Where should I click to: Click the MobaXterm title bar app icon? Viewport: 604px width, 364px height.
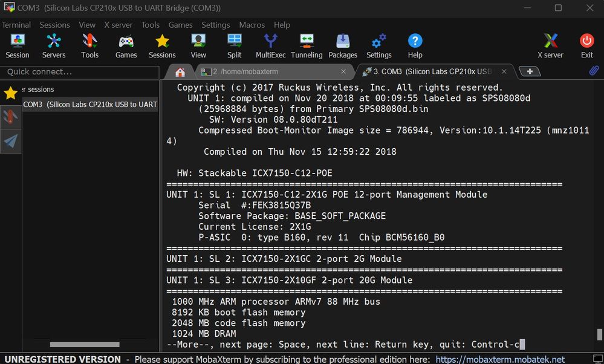point(9,7)
